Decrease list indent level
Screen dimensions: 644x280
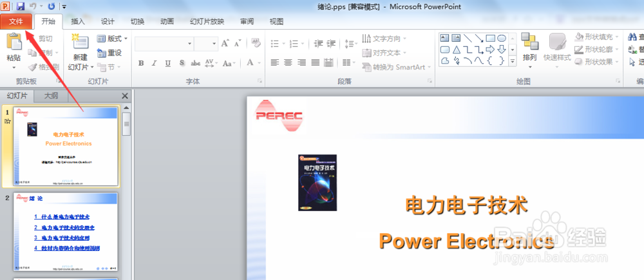coord(318,43)
